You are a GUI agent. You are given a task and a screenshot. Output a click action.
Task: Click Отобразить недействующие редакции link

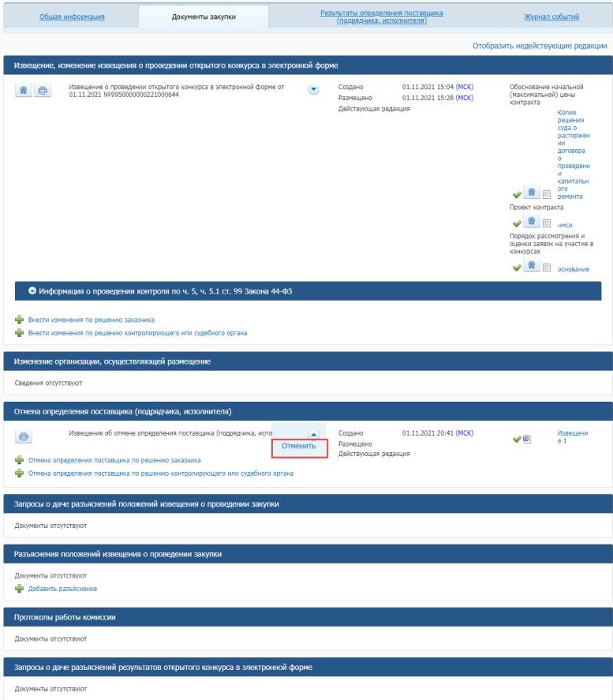point(540,46)
